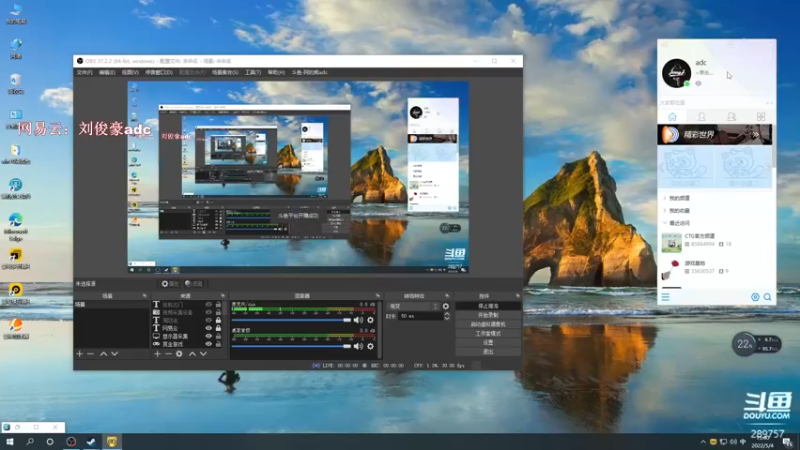800x450 pixels.
Task: Click the adc profile avatar in YY
Action: pyautogui.click(x=677, y=73)
